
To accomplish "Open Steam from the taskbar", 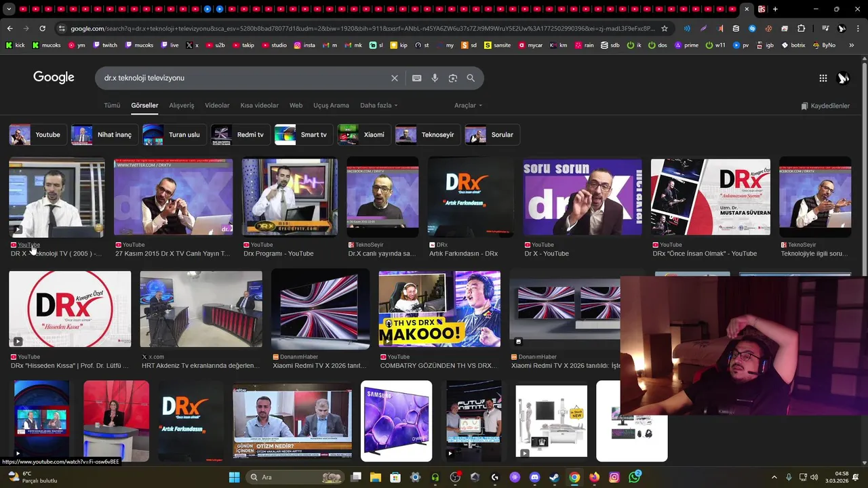I will click(554, 477).
